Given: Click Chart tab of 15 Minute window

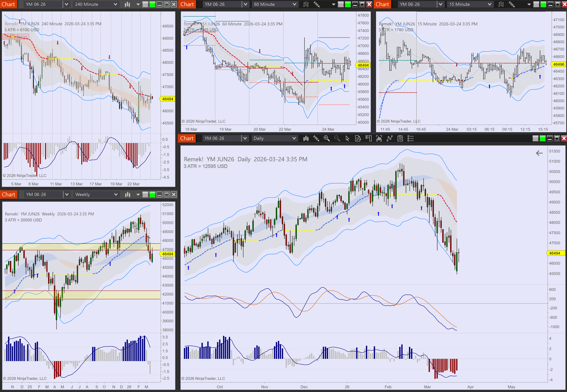Looking at the screenshot, I should pyautogui.click(x=382, y=5).
